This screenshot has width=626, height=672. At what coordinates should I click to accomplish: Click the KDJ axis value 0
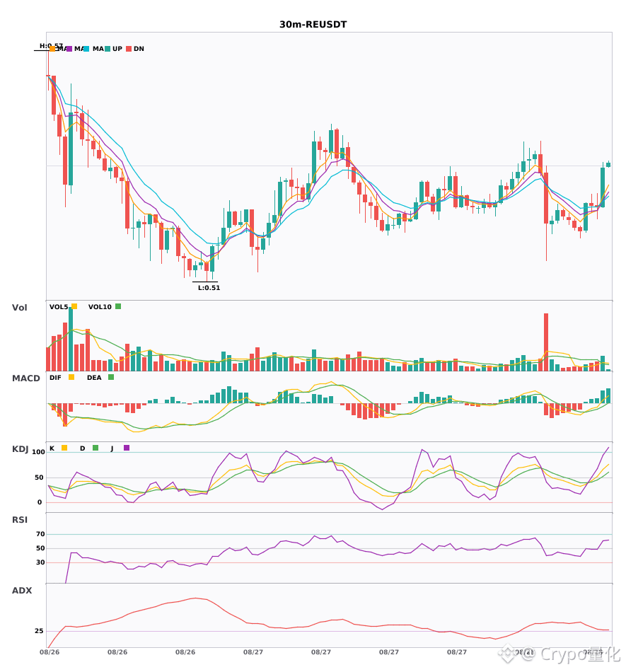point(40,502)
